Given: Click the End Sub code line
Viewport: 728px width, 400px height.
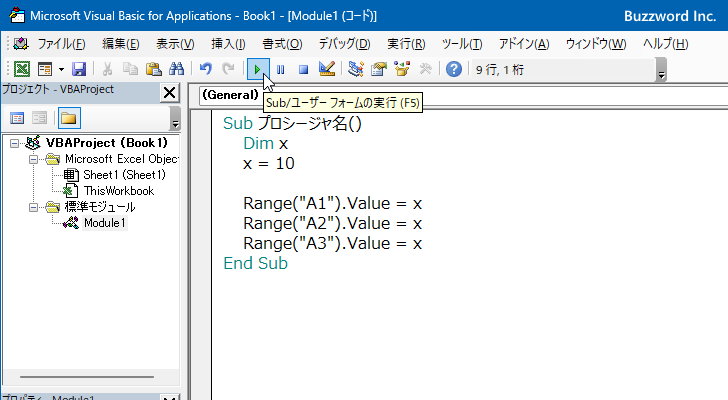Looking at the screenshot, I should tap(255, 263).
